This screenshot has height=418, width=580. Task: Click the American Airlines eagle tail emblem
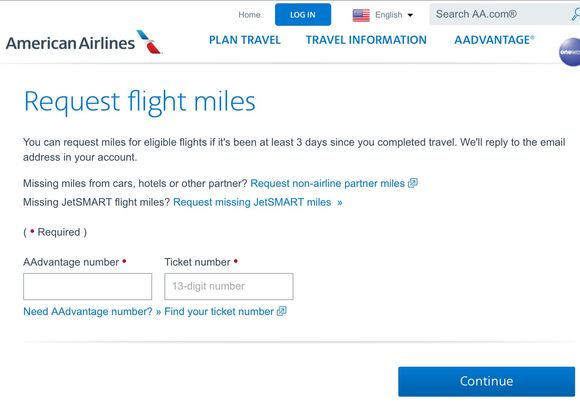point(149,42)
